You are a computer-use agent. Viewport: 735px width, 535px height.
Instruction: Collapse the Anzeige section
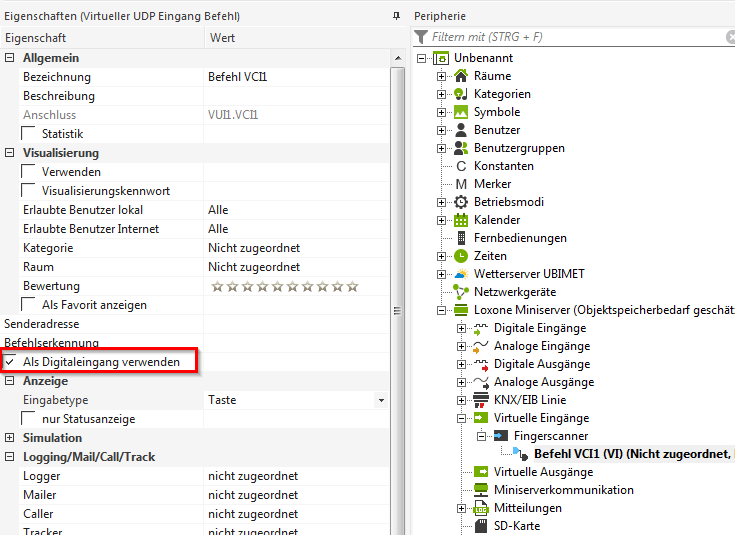pyautogui.click(x=9, y=381)
